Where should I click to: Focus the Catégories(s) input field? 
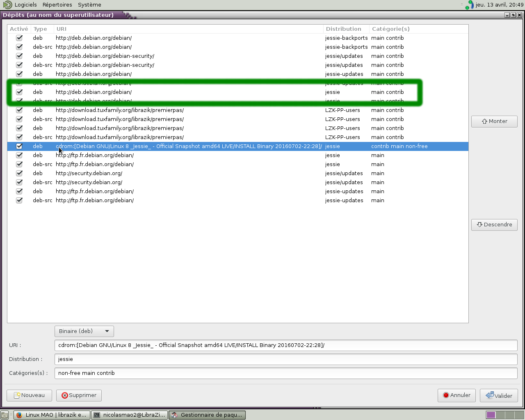(x=286, y=373)
